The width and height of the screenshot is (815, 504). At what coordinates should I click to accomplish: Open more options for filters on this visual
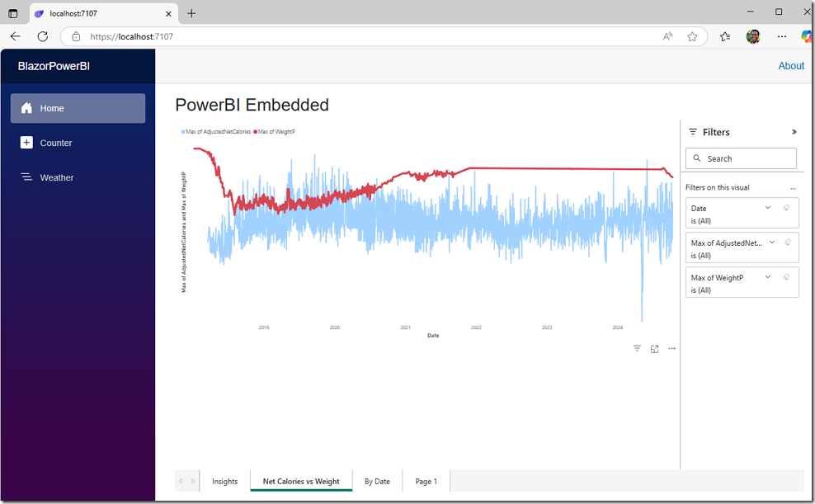[793, 188]
